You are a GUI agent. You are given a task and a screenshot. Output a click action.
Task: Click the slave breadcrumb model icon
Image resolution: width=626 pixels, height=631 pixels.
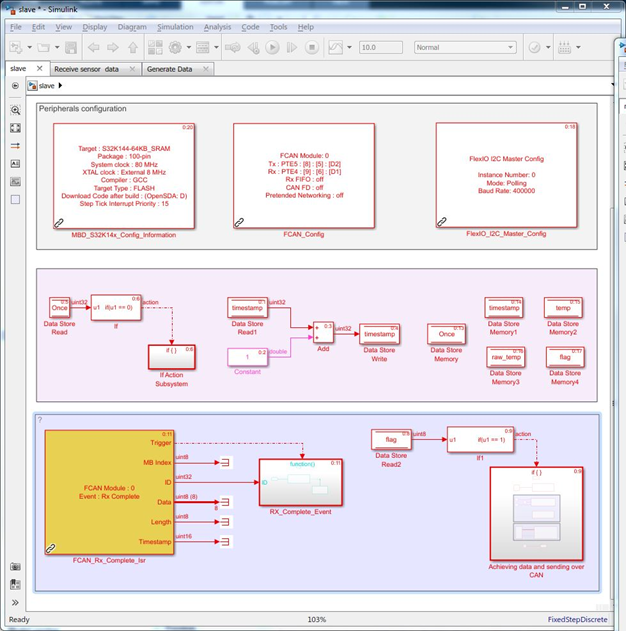point(33,86)
